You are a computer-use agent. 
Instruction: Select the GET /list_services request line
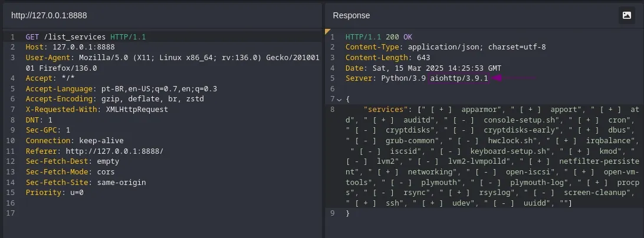pyautogui.click(x=86, y=37)
